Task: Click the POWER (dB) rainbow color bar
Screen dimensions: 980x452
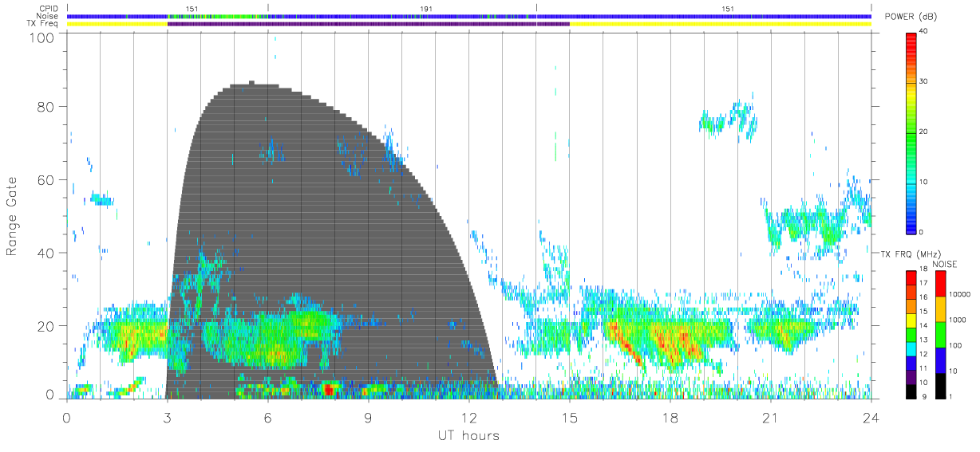Action: [x=911, y=132]
